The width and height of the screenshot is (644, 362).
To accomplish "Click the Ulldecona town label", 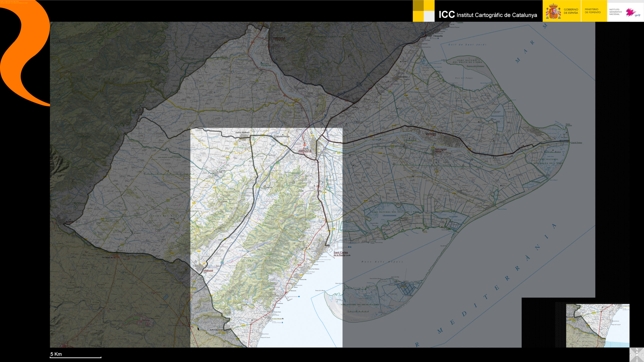I will click(208, 270).
